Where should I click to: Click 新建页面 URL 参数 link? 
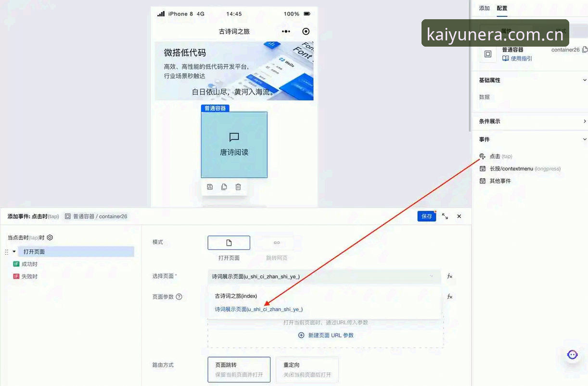click(331, 335)
